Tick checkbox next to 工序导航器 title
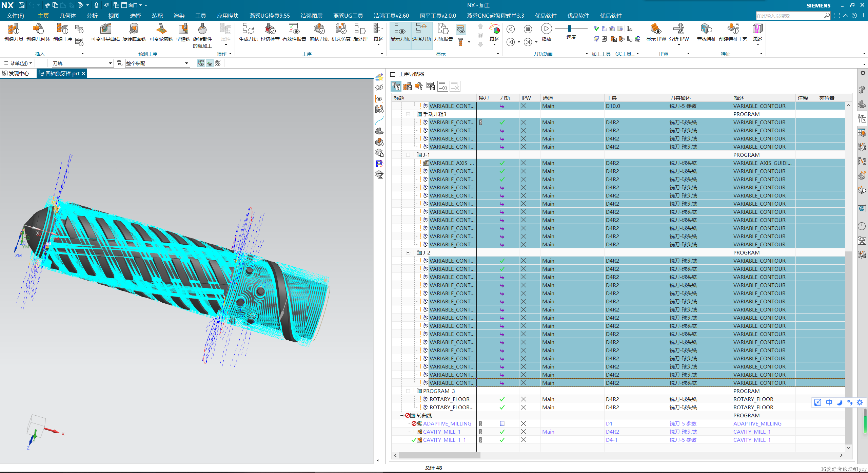The height and width of the screenshot is (473, 868). click(393, 74)
